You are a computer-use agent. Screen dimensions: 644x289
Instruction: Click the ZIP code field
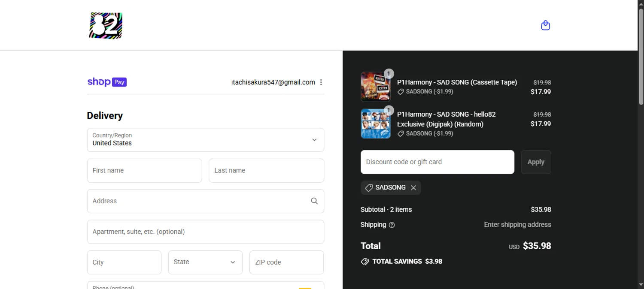(286, 262)
